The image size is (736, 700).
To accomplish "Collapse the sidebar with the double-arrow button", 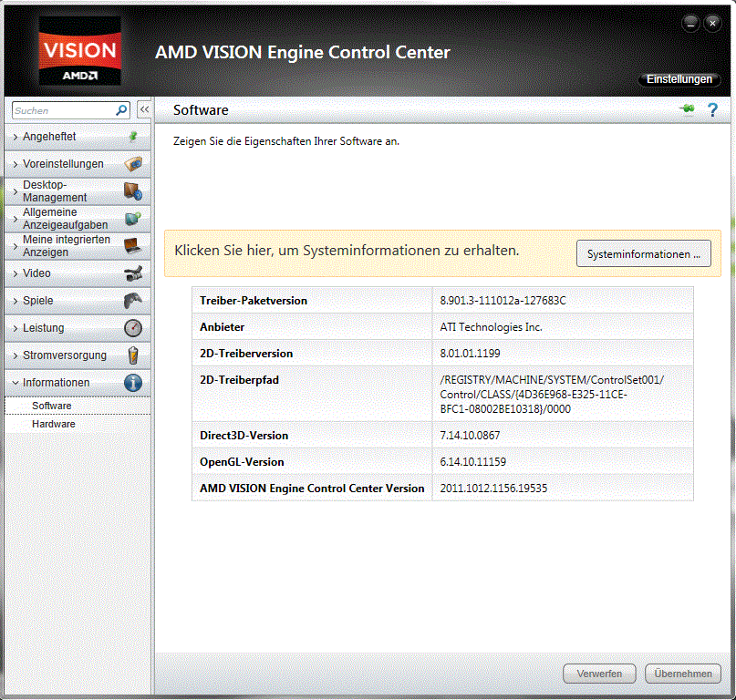I will click(144, 109).
